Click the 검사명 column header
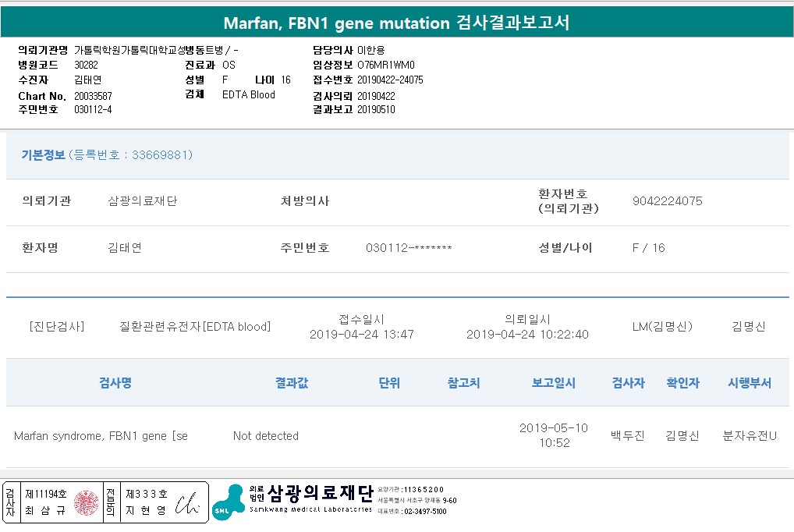The image size is (794, 532). [x=115, y=383]
